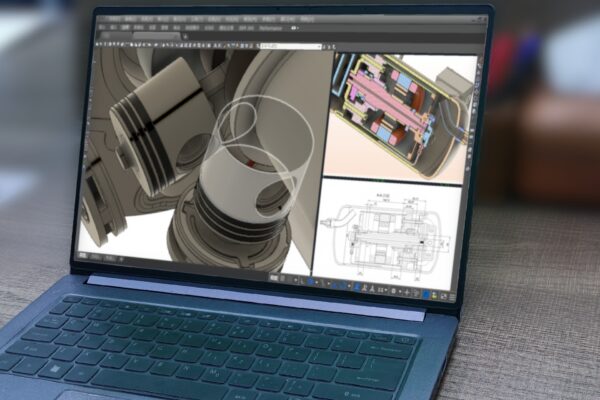Activate the colored motor cross-section viewport
The height and width of the screenshot is (400, 600).
pos(393,115)
